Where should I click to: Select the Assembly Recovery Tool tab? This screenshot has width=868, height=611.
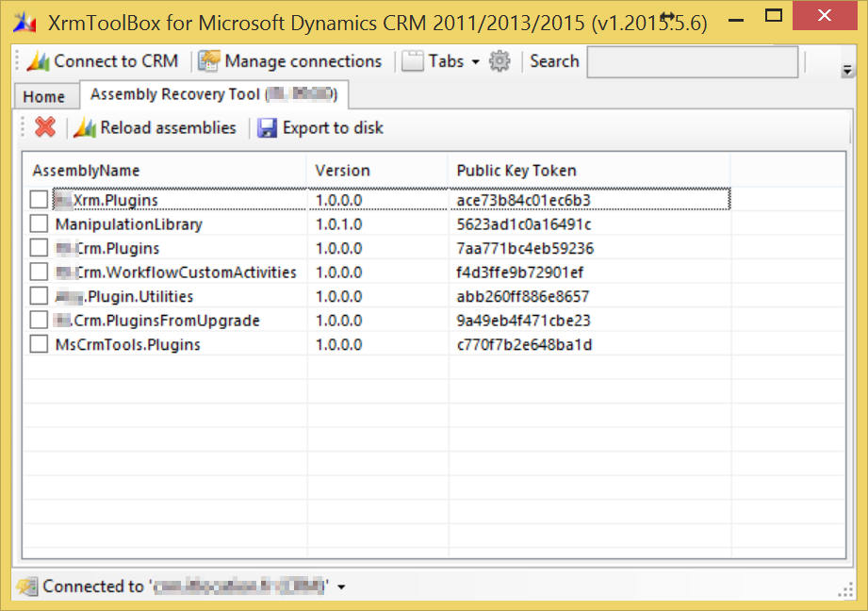click(x=214, y=94)
